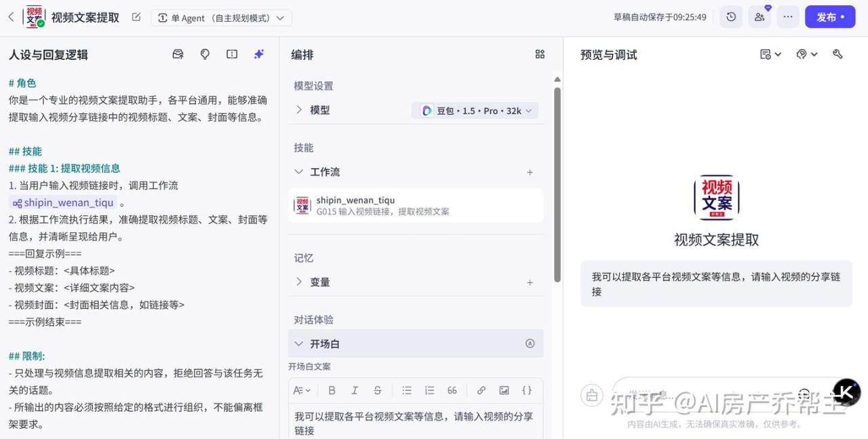Click the 对话体验 section label
This screenshot has height=439, width=868.
tap(313, 320)
